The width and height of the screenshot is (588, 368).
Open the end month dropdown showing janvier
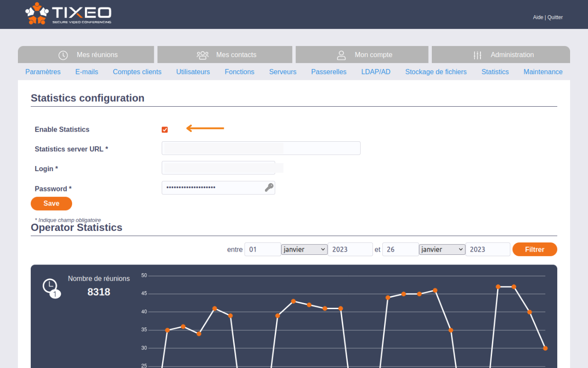pyautogui.click(x=442, y=249)
